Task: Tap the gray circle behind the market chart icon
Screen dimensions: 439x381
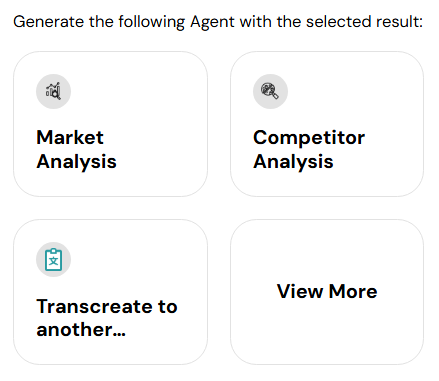Action: (x=53, y=91)
